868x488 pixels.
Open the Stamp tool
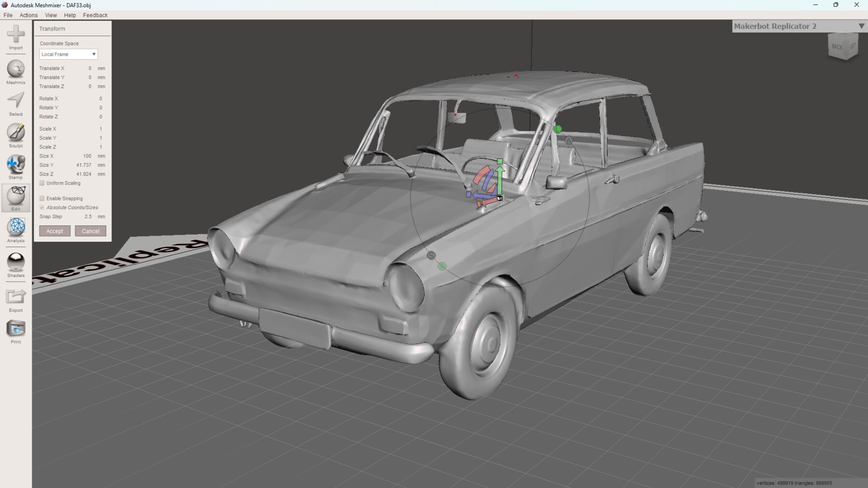16,165
